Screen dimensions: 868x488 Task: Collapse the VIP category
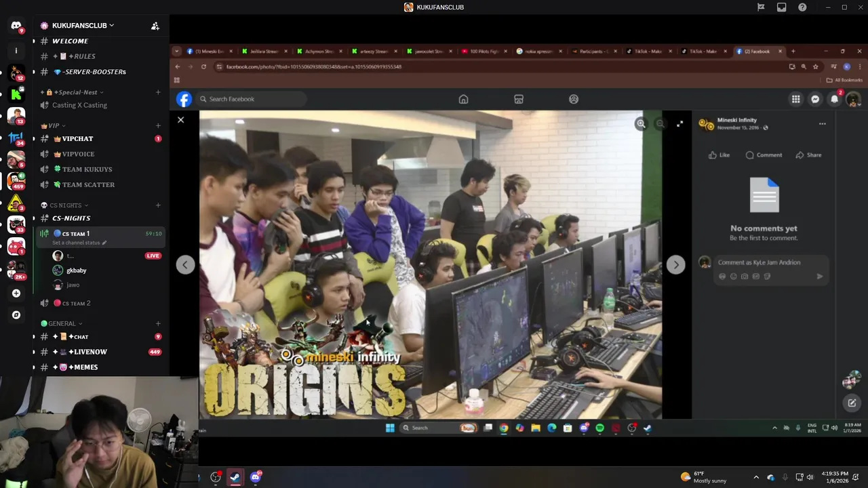(52, 125)
